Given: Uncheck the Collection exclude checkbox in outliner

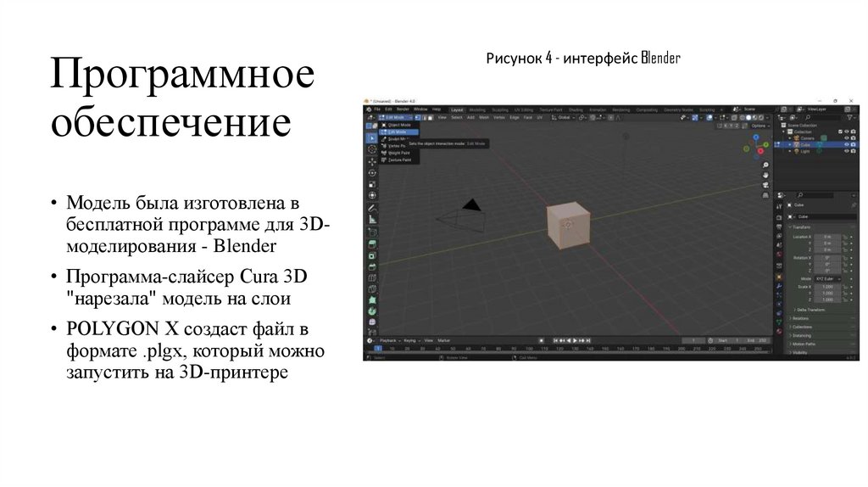Looking at the screenshot, I should point(840,132).
